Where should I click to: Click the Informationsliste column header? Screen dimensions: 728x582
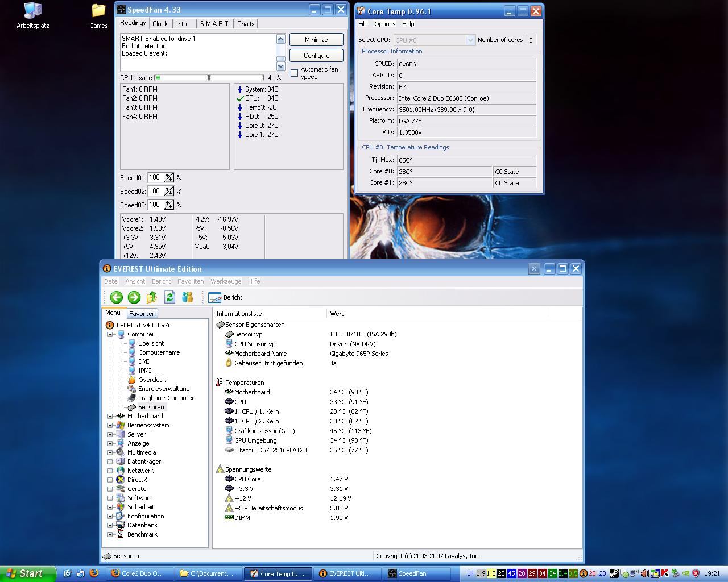[x=270, y=314]
